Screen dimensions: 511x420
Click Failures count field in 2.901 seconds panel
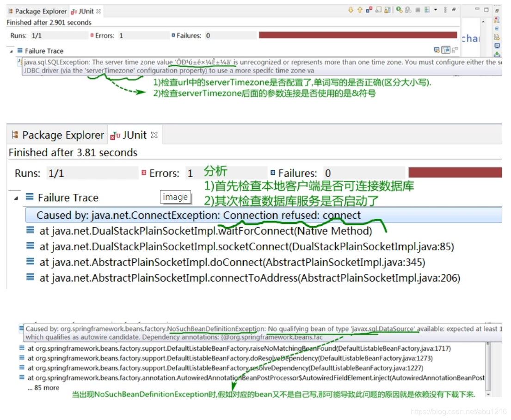pyautogui.click(x=230, y=36)
